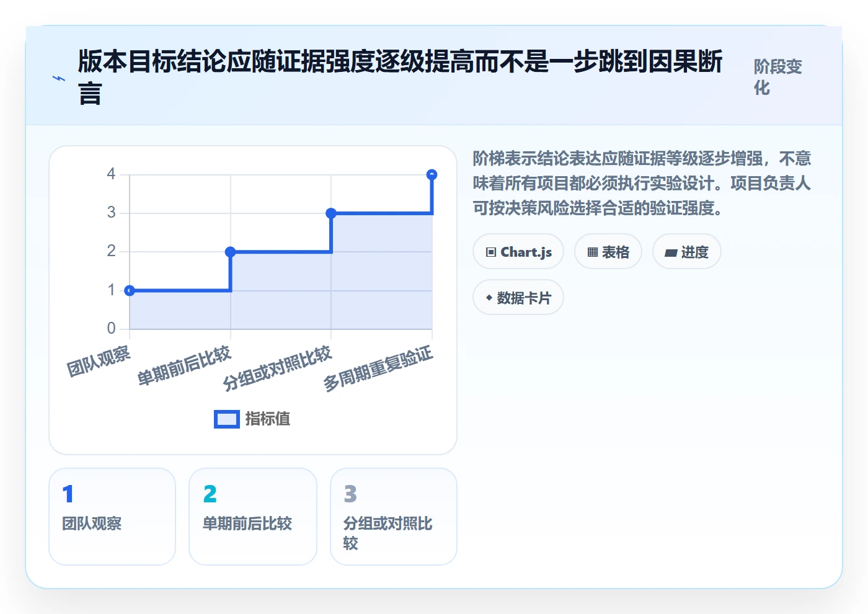Click the chart data point at value 3
Screen dimensions: 868x614
click(331, 213)
